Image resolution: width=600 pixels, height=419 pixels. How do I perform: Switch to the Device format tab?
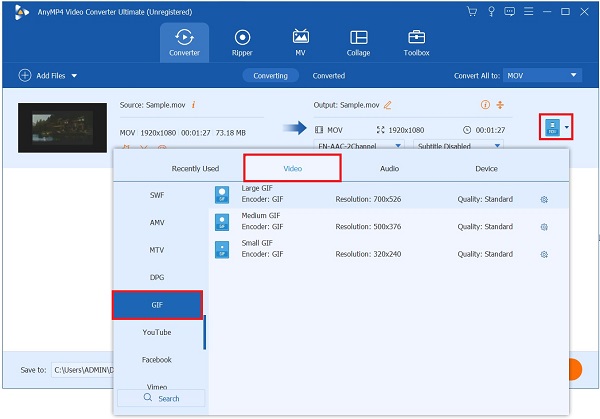pos(486,169)
